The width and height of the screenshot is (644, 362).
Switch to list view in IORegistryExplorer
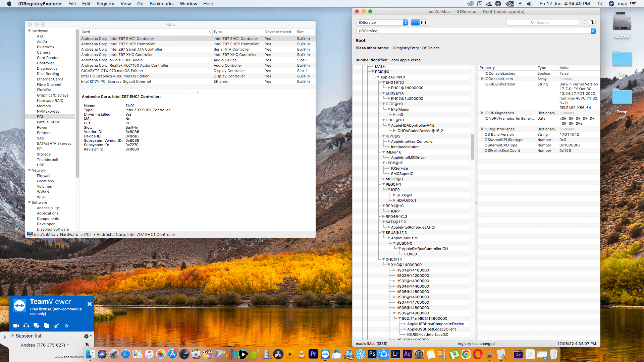tap(415, 22)
